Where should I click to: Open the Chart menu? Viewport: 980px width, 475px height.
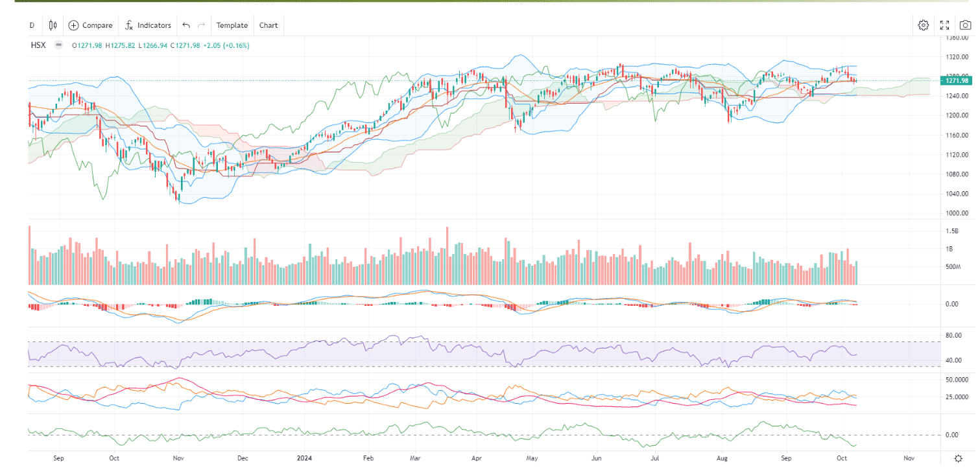pos(269,25)
